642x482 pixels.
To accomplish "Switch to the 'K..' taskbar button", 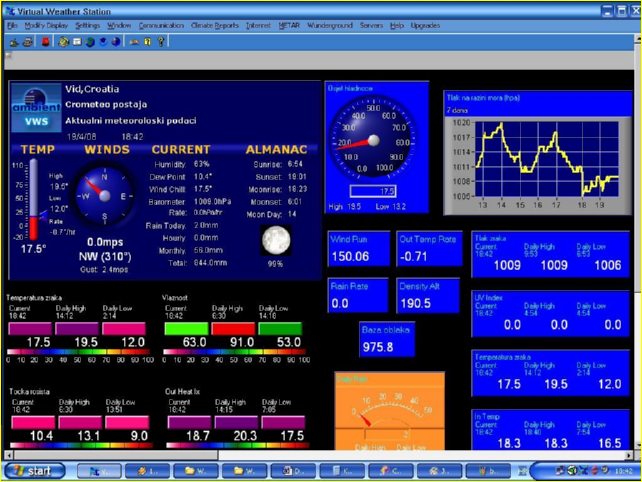I will point(342,471).
